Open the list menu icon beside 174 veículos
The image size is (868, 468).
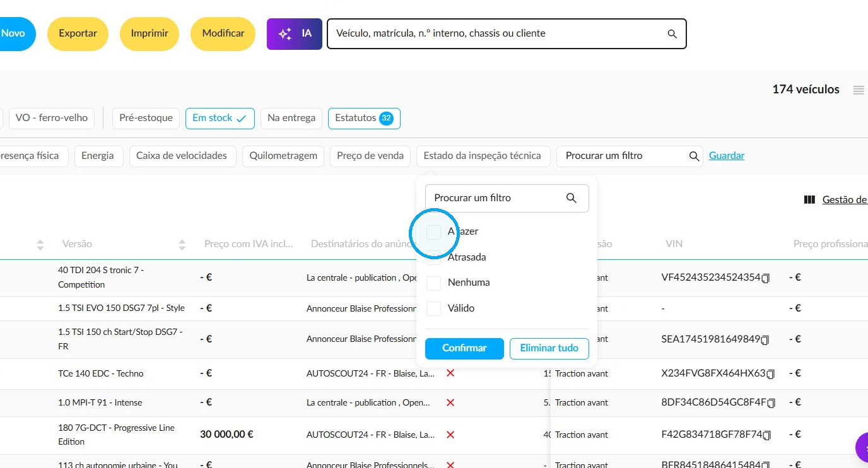point(859,90)
